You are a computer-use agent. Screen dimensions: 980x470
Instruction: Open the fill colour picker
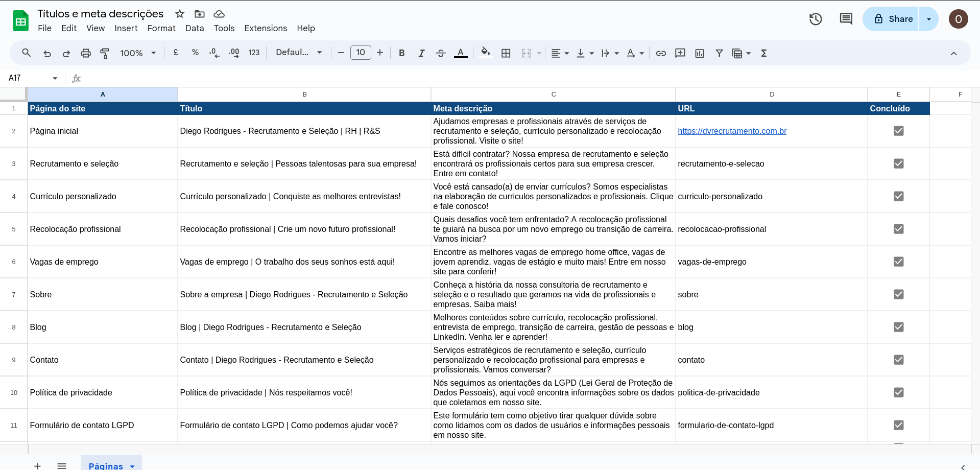tap(485, 53)
